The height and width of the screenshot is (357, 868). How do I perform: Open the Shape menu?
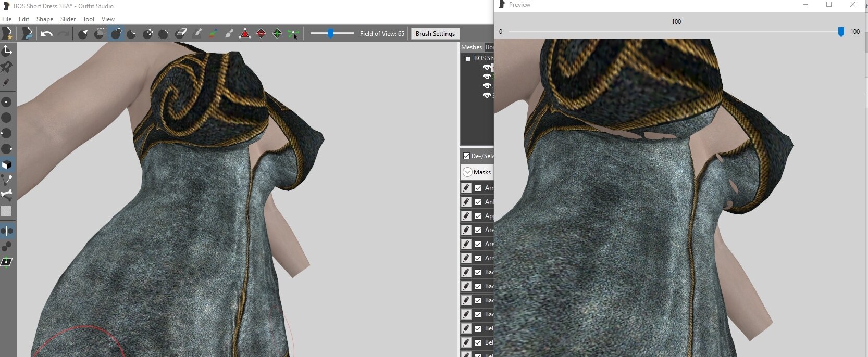tap(45, 19)
